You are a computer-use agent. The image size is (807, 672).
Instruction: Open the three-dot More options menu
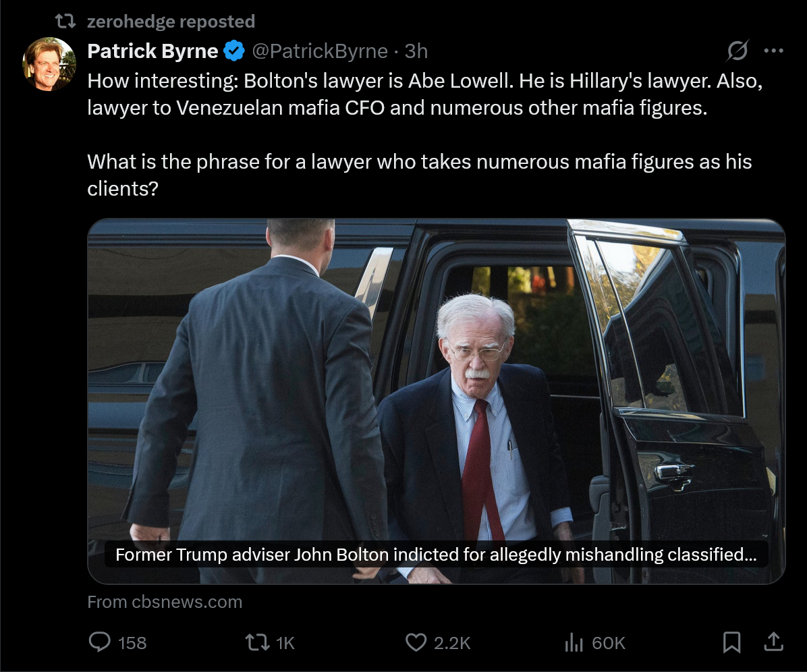[773, 51]
